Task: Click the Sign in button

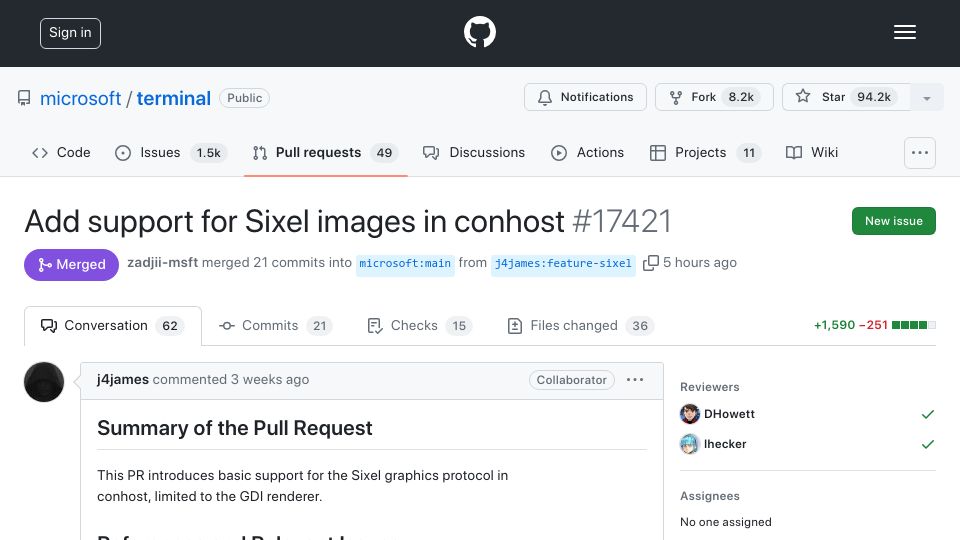Action: 70,33
